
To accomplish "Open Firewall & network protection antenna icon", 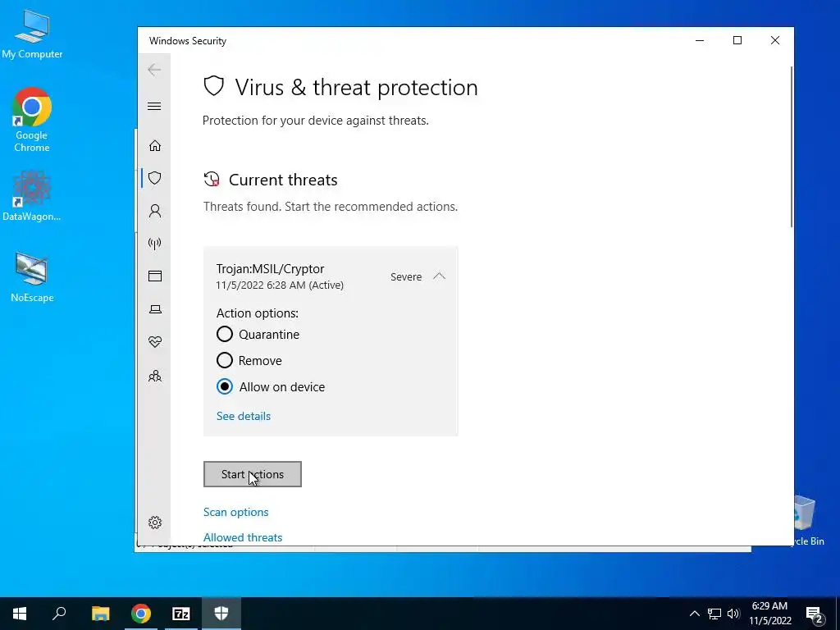I will point(155,244).
